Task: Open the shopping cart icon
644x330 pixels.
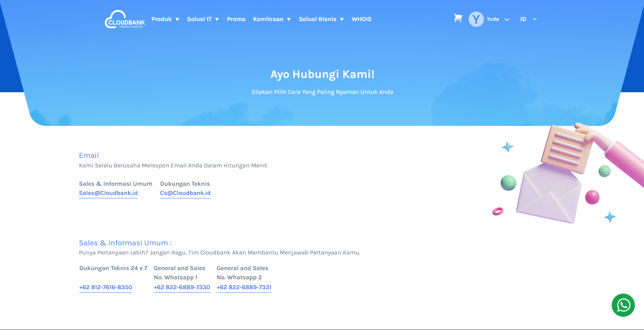Action: 458,18
